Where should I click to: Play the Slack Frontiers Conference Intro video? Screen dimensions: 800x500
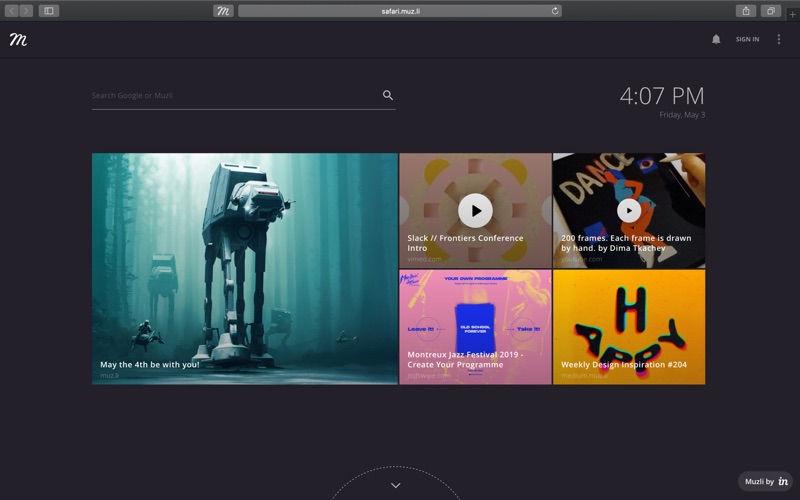(476, 211)
